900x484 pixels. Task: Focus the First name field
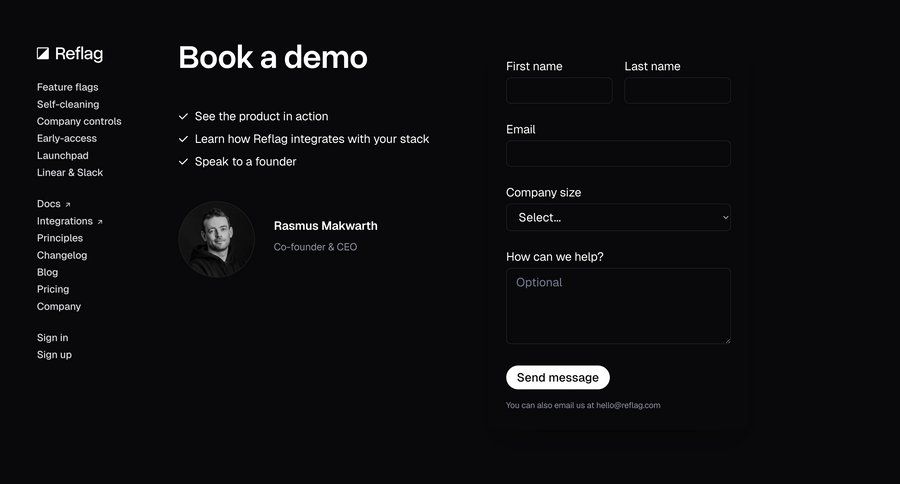pos(559,90)
